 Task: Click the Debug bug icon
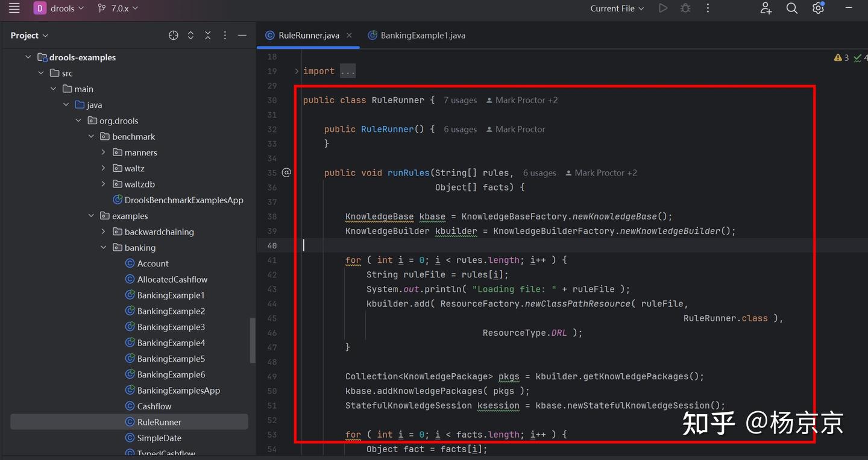[x=685, y=8]
